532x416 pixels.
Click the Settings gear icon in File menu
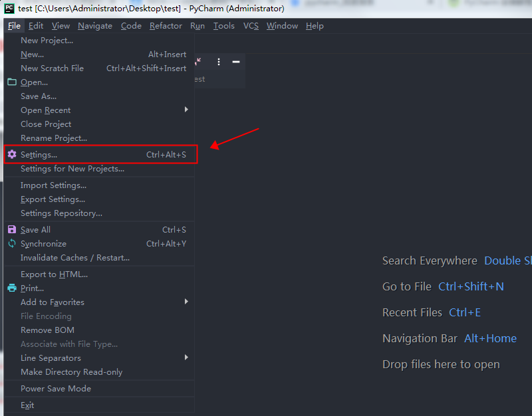12,154
